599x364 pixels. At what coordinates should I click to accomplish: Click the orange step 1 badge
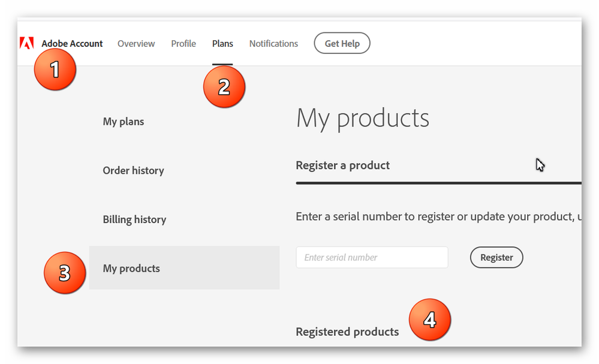click(55, 70)
